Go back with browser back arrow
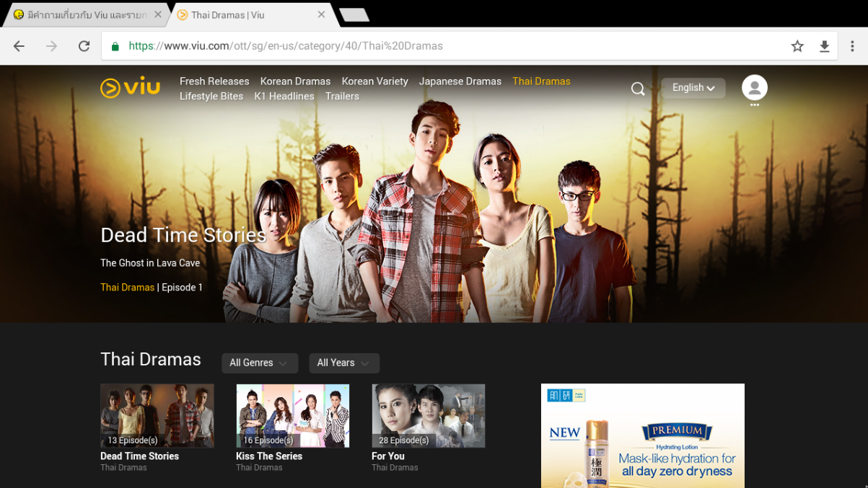The height and width of the screenshot is (488, 868). [19, 46]
